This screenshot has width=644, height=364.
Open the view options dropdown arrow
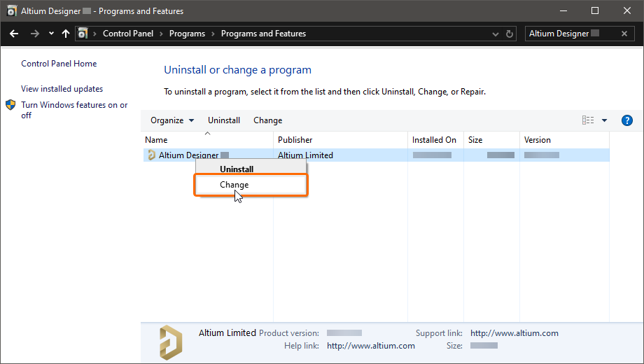pos(604,120)
